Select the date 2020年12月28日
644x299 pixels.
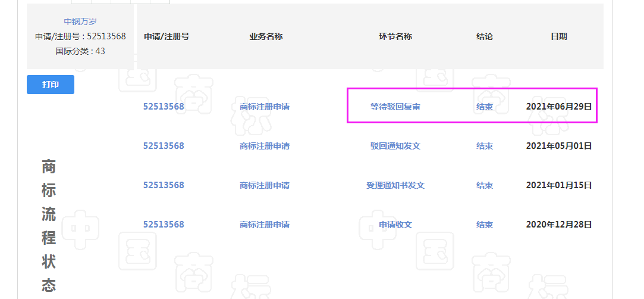(x=559, y=225)
